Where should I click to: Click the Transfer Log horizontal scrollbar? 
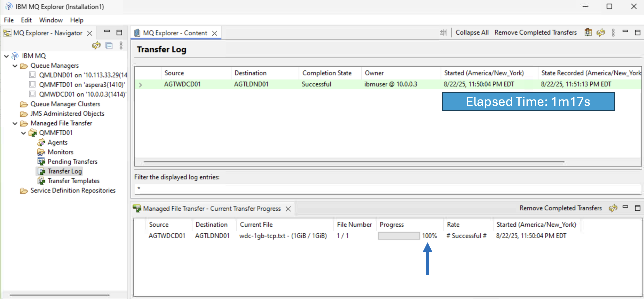click(354, 162)
